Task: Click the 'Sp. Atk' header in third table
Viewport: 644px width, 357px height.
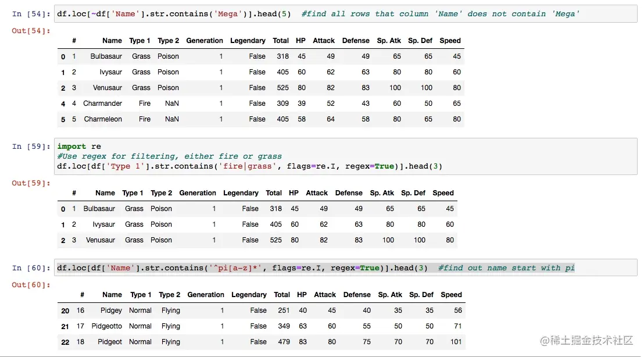Action: [390, 295]
